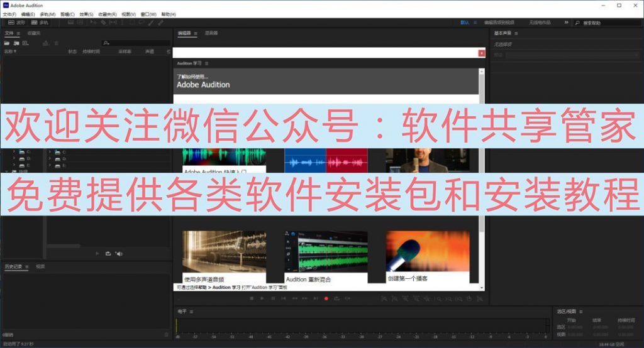The image size is (644, 348).
Task: Switch to 多轨 multitrack view
Action: pos(40,23)
